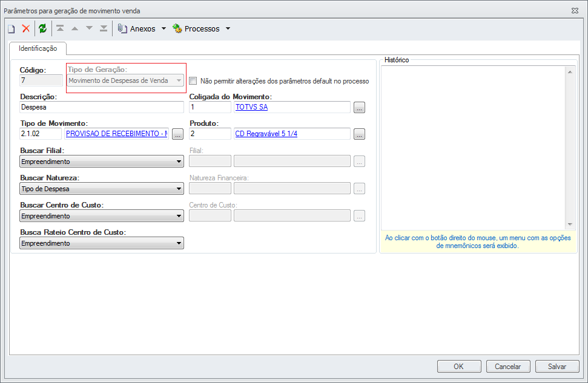The image size is (588, 383).
Task: Go to first record arrow icon
Action: (x=60, y=28)
